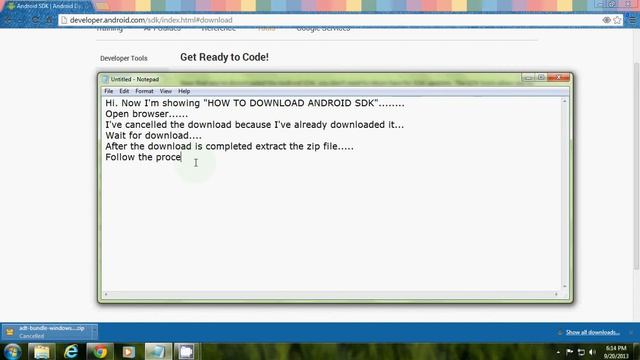Click the eye-shaped icon in the address bar

pos(607,20)
